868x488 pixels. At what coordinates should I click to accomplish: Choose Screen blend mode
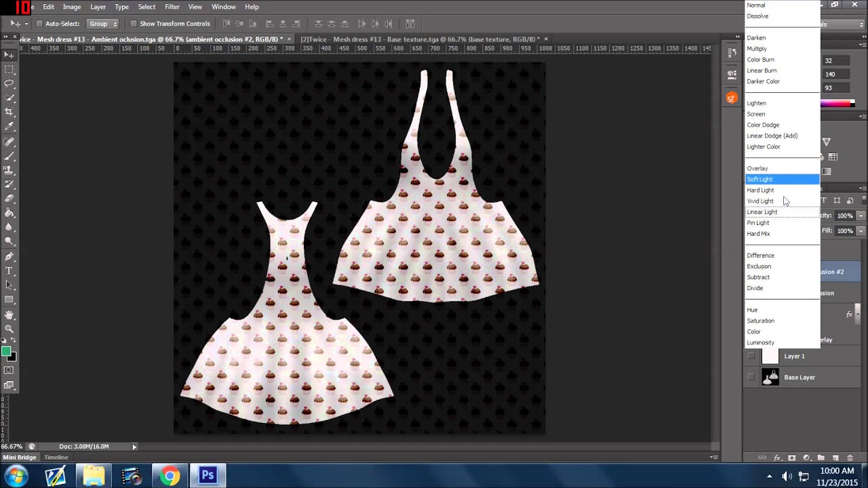tap(783, 114)
